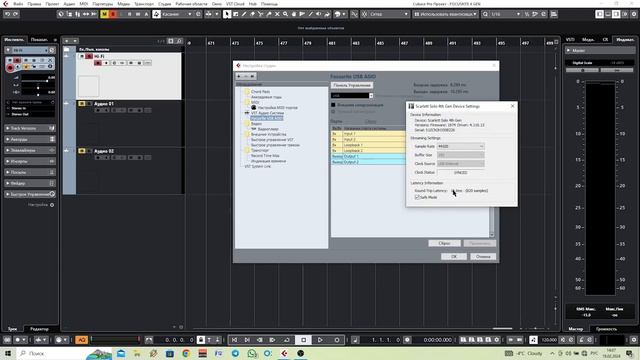Toggle the R read automation button

click(x=130, y=14)
